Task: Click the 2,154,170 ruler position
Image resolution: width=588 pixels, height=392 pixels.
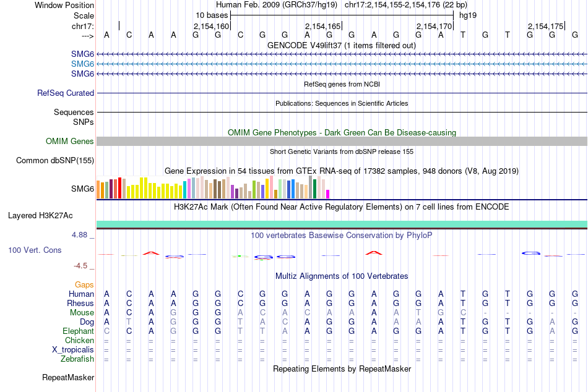Action: tap(434, 26)
